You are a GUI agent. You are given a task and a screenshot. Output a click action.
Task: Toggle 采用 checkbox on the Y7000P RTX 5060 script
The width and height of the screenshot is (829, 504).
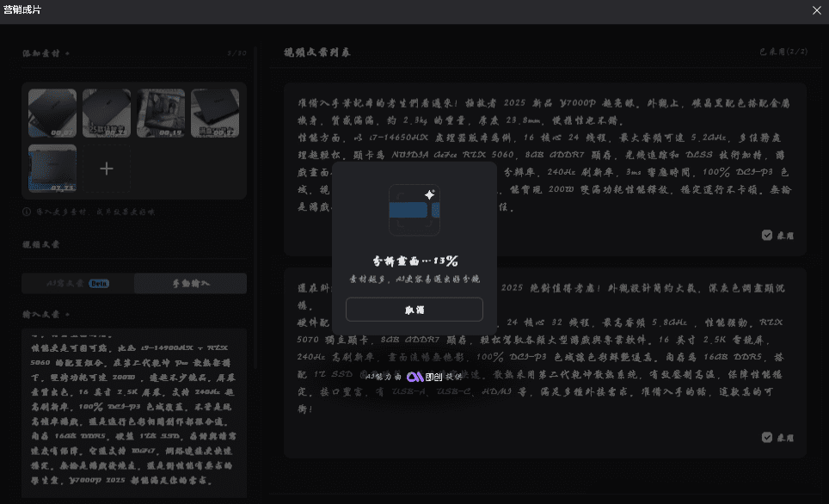[x=766, y=236]
